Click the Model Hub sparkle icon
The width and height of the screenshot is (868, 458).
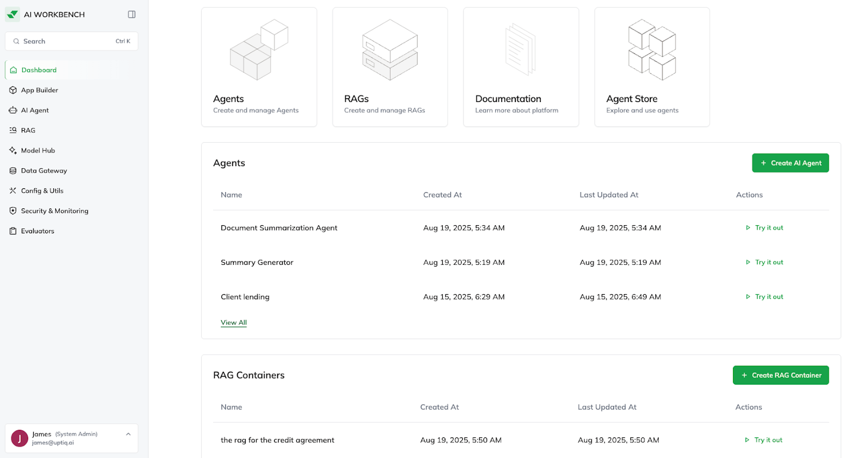point(13,150)
